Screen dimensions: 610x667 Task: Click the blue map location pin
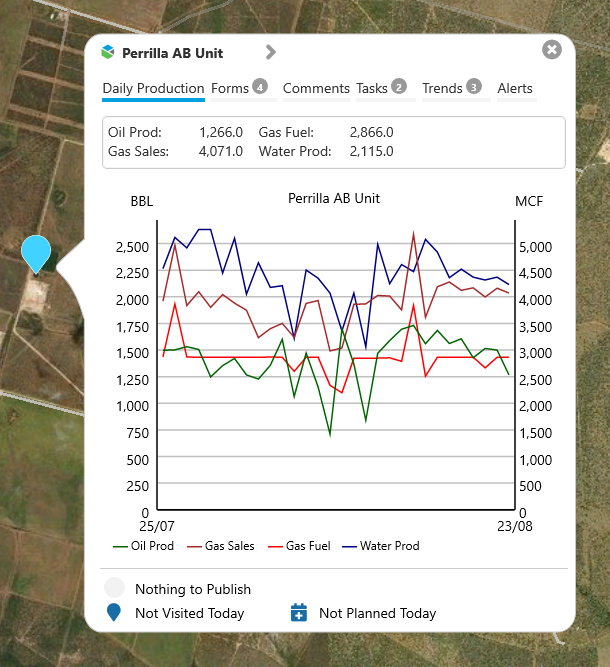[x=36, y=252]
